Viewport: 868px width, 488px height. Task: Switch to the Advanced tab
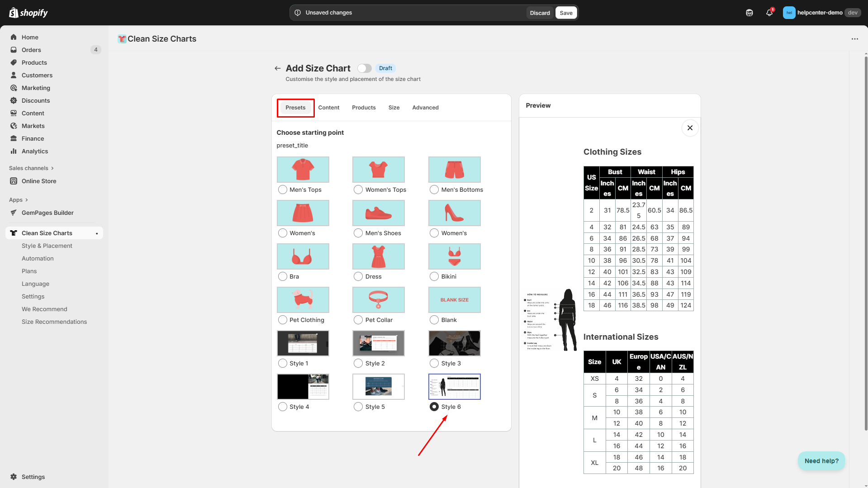click(425, 108)
